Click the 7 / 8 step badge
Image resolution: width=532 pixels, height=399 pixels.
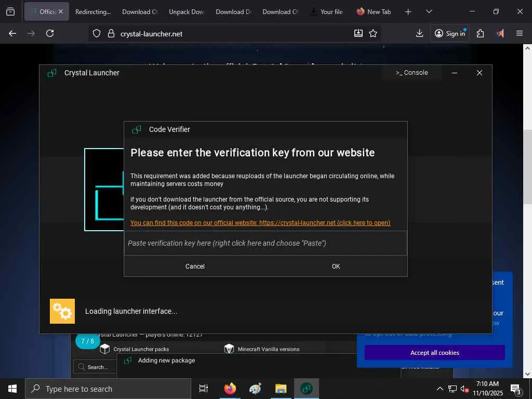(x=87, y=341)
